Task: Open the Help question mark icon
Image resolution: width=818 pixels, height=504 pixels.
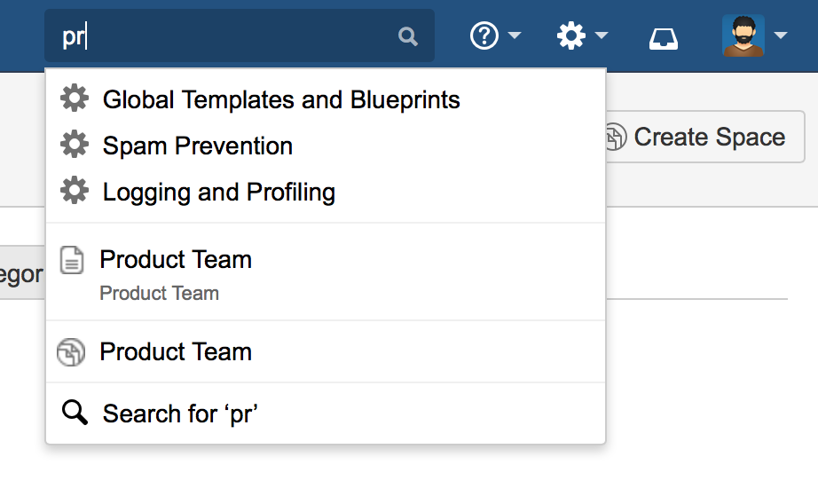Action: pyautogui.click(x=484, y=36)
